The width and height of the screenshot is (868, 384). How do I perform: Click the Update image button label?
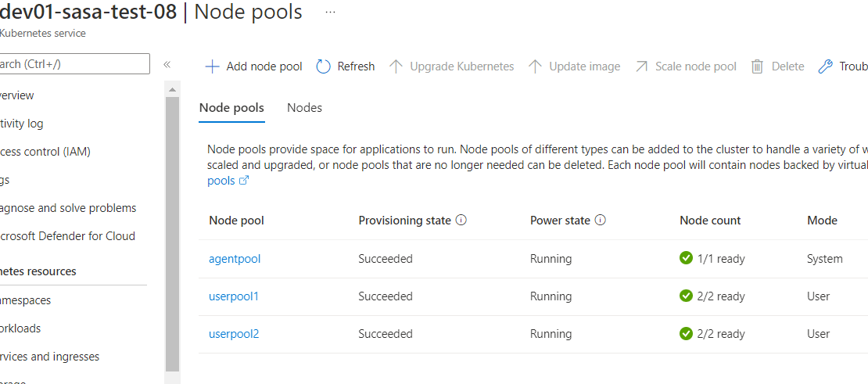pos(585,67)
